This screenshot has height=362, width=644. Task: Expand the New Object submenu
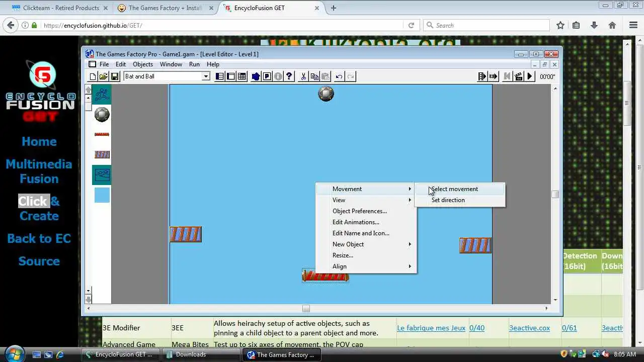365,244
